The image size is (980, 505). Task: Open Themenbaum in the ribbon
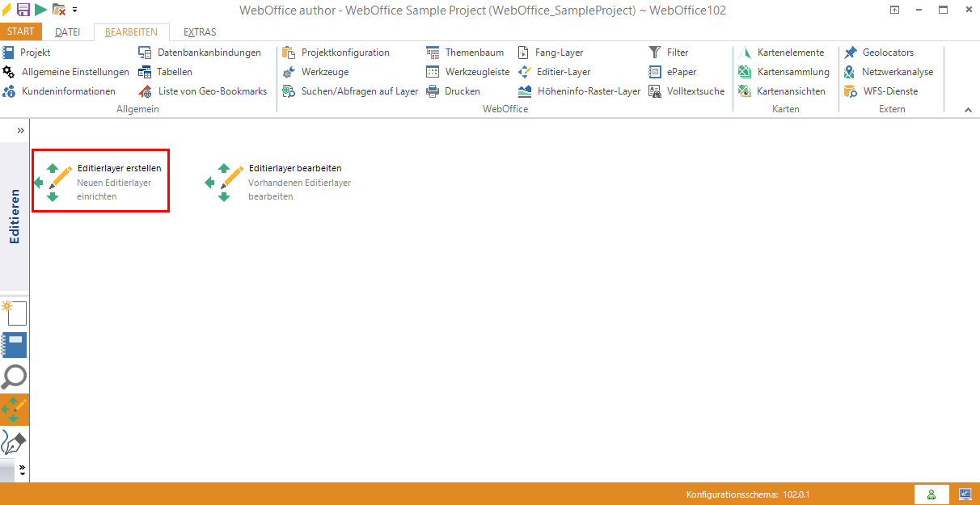[x=474, y=53]
